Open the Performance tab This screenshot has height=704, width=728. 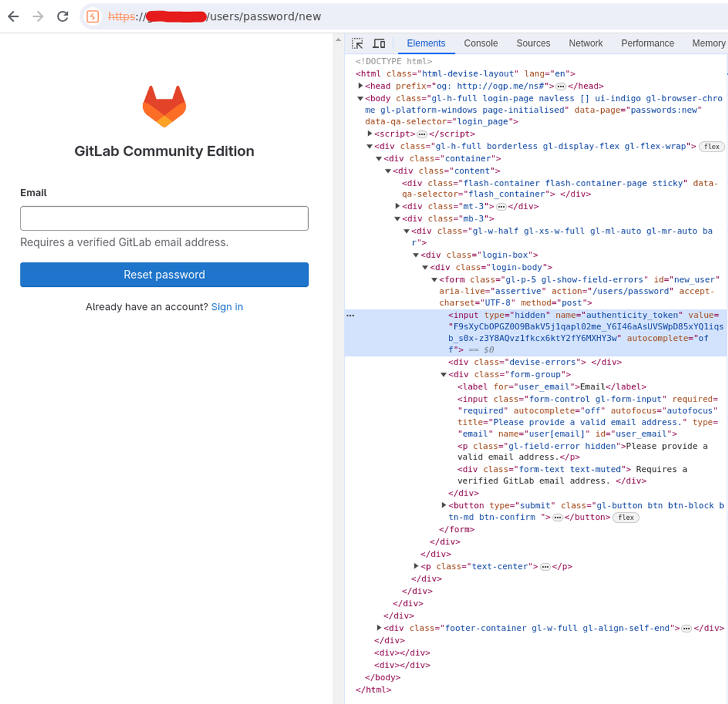pos(647,44)
